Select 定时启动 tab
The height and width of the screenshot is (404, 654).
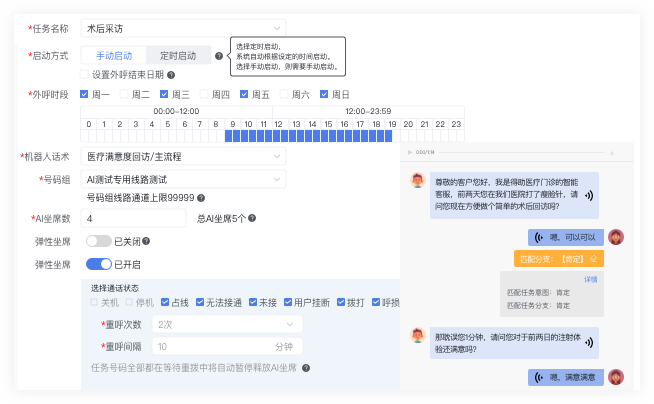click(x=178, y=55)
